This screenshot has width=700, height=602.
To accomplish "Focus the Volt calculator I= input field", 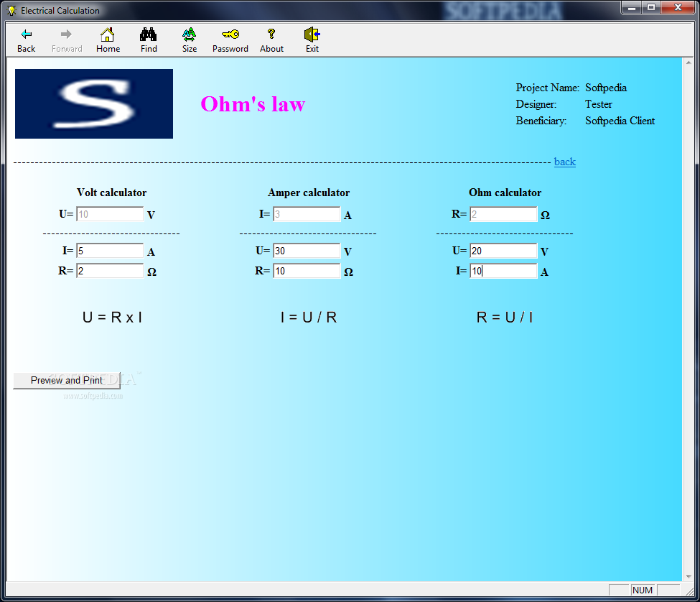I will coord(110,251).
